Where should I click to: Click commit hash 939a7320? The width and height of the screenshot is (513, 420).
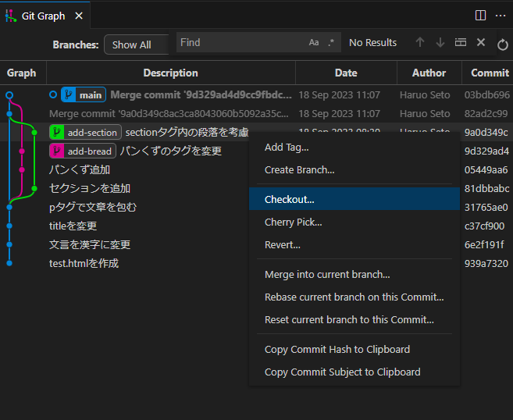[x=486, y=263]
